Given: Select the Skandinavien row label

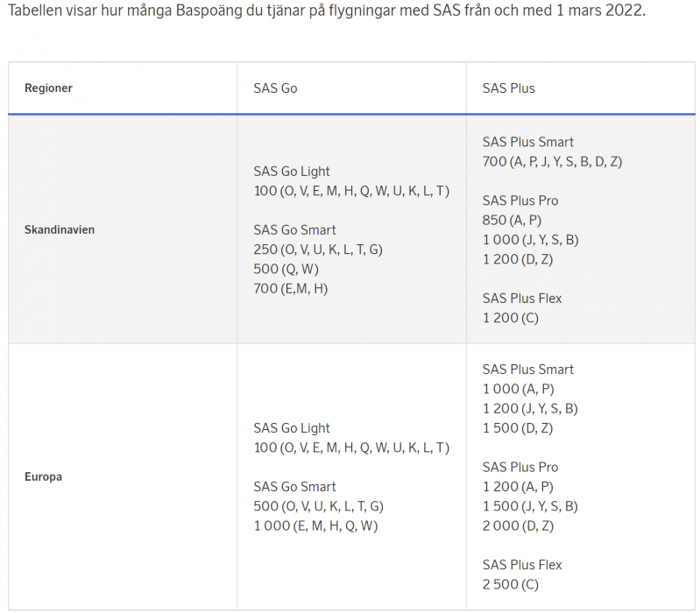Looking at the screenshot, I should pos(60,229).
